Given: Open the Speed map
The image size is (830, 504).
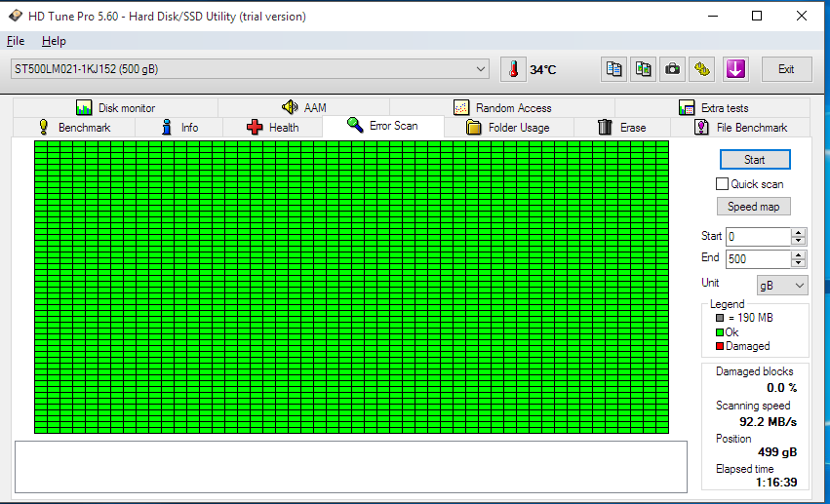Looking at the screenshot, I should coord(753,207).
